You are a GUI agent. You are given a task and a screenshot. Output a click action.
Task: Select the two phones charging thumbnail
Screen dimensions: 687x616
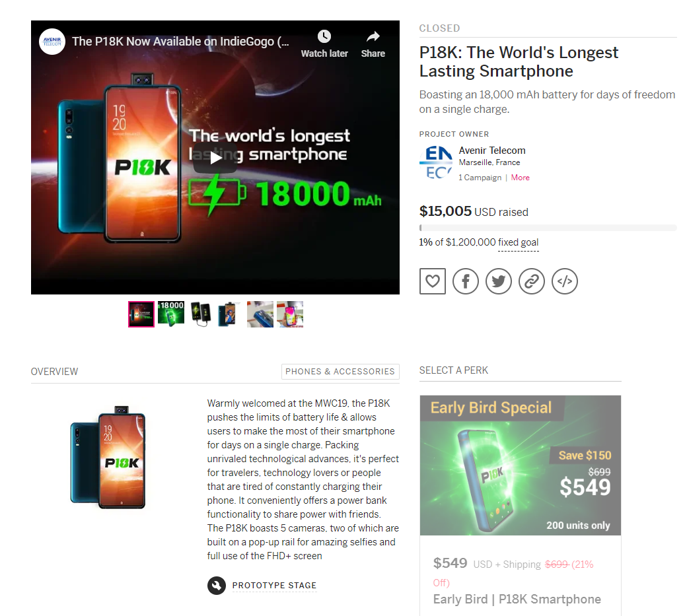[x=201, y=314]
